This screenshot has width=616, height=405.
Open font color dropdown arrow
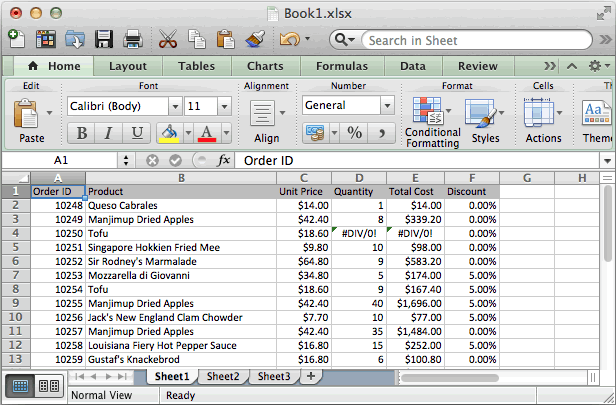[x=226, y=133]
